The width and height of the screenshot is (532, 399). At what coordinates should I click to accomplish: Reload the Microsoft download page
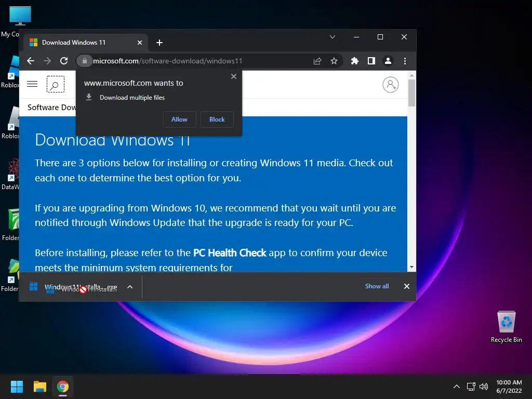(x=64, y=61)
